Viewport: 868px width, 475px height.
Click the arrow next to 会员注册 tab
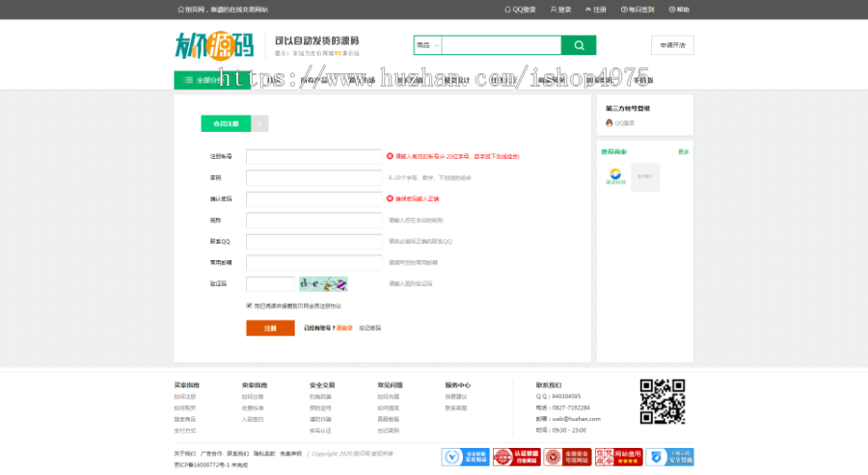click(260, 123)
